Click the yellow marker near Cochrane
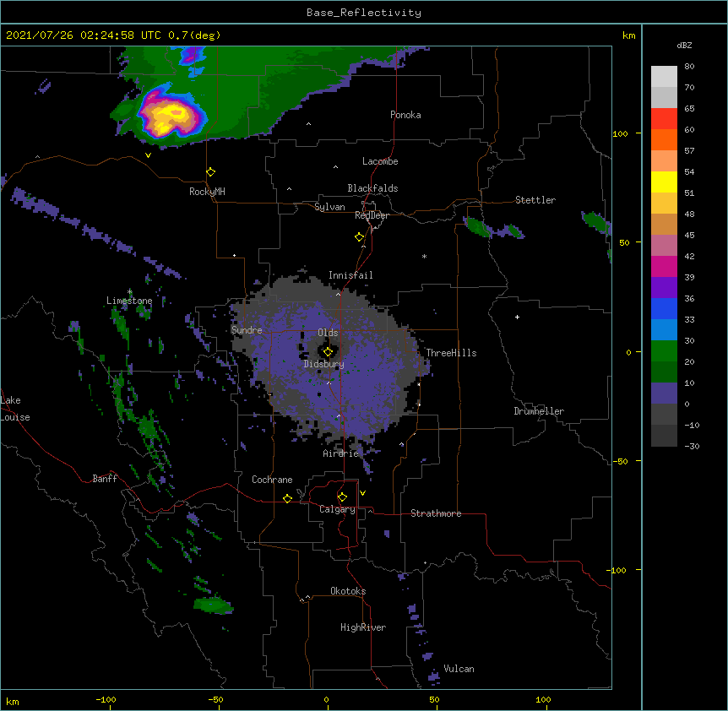 pyautogui.click(x=287, y=498)
